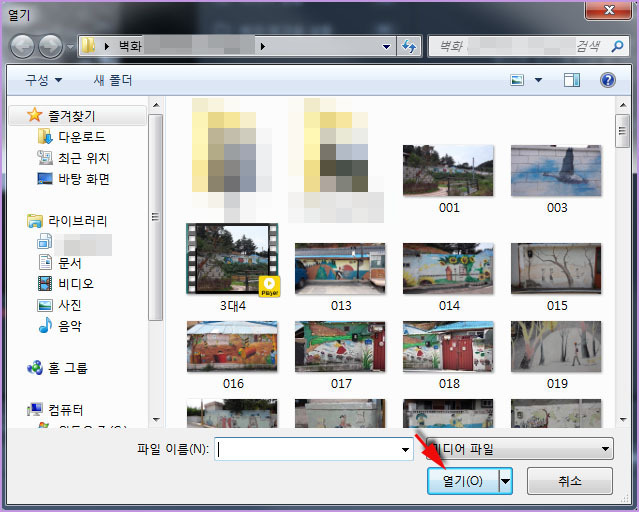
Task: Click navigation pane scrollbar up arrow
Action: [x=156, y=105]
